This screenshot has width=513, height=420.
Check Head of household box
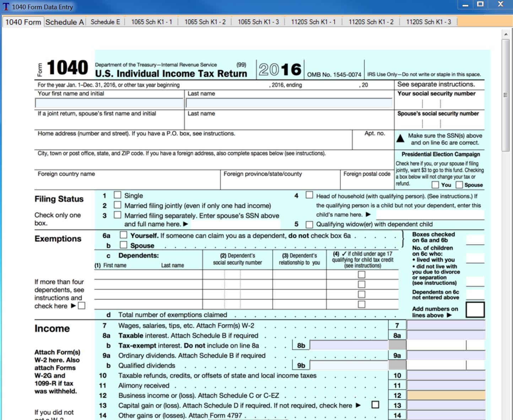click(309, 195)
